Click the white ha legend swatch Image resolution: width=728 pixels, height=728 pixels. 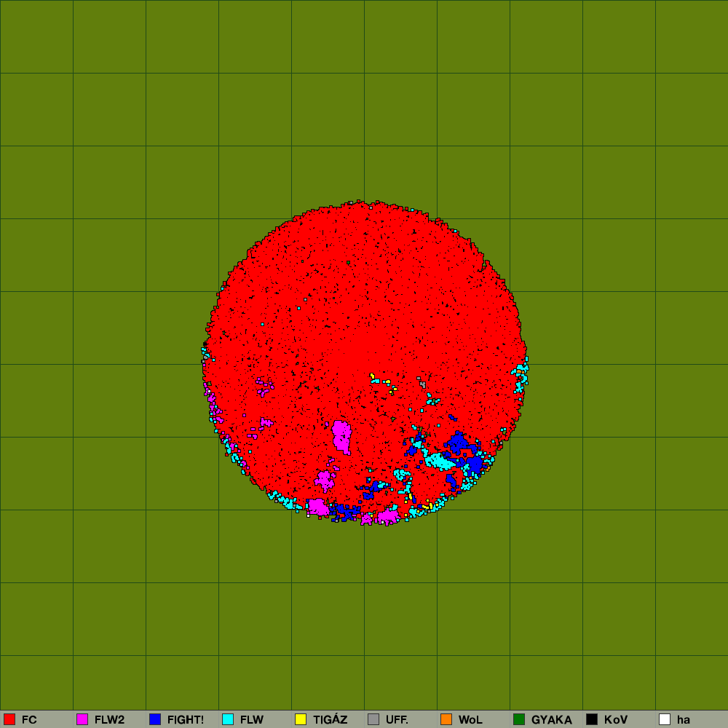665,719
